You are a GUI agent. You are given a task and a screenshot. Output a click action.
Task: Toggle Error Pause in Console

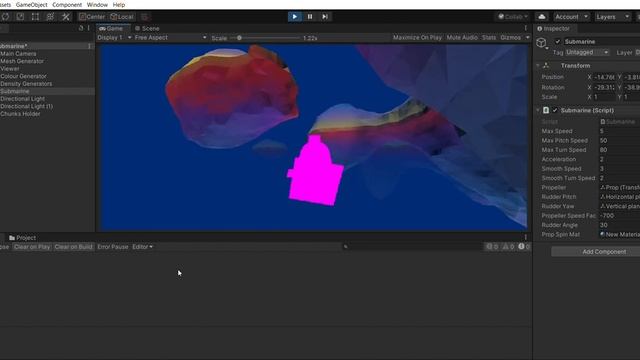(x=113, y=247)
